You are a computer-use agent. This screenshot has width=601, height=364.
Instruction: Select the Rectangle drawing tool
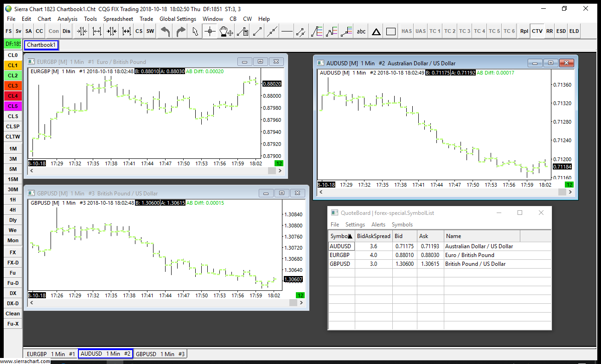coord(391,31)
